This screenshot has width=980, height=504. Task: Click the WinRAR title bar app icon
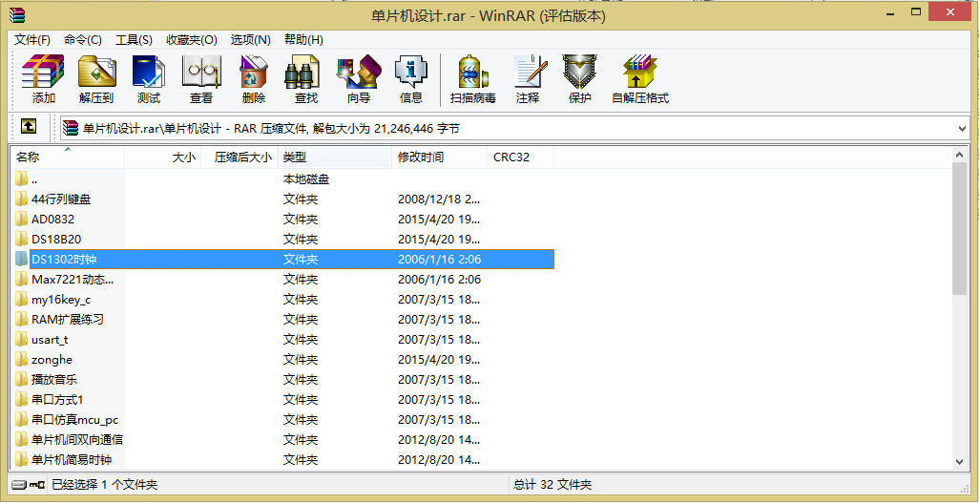pos(18,13)
